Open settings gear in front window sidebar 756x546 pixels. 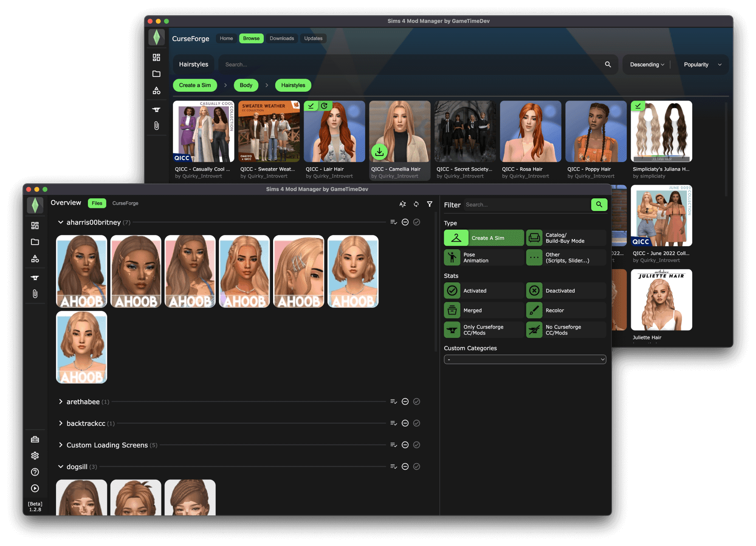[35, 456]
